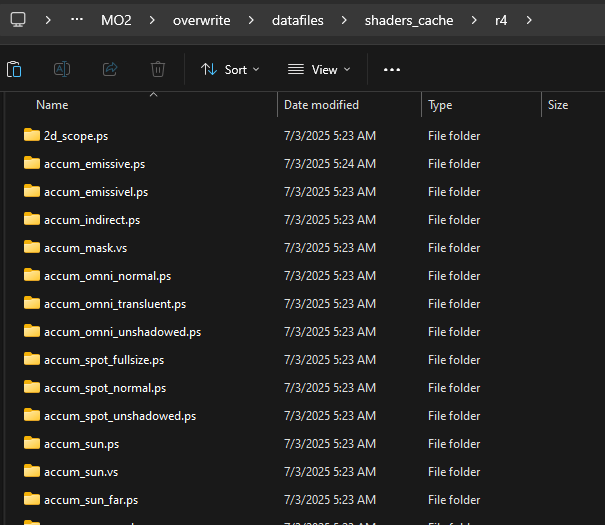
Task: Click folder icon of 2d_scope.ps
Action: pos(32,135)
